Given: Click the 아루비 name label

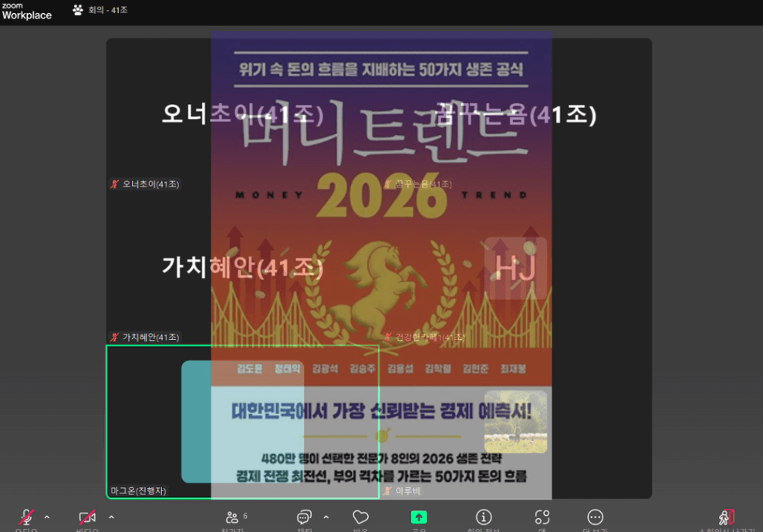Looking at the screenshot, I should click(402, 490).
